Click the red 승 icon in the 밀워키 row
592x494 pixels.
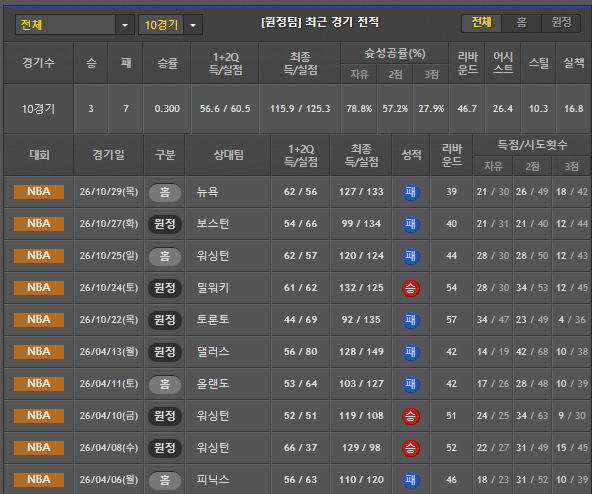click(x=411, y=289)
